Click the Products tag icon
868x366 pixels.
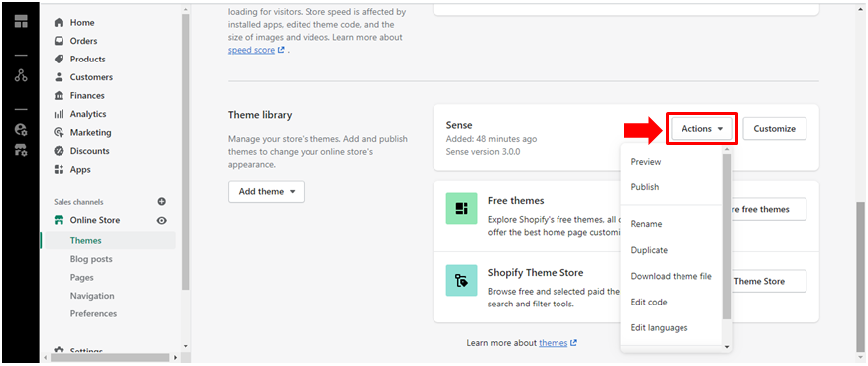[59, 60]
